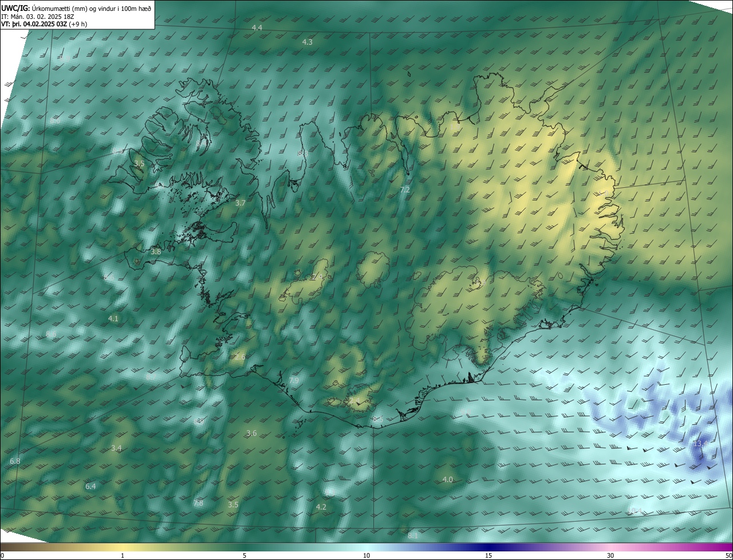Click the 6.8 label at the left edge

pos(15,462)
